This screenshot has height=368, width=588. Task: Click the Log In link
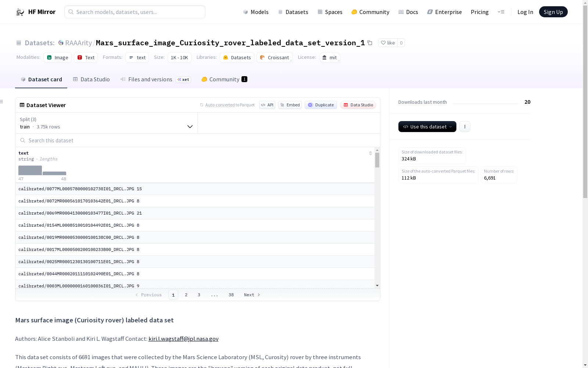point(525,12)
